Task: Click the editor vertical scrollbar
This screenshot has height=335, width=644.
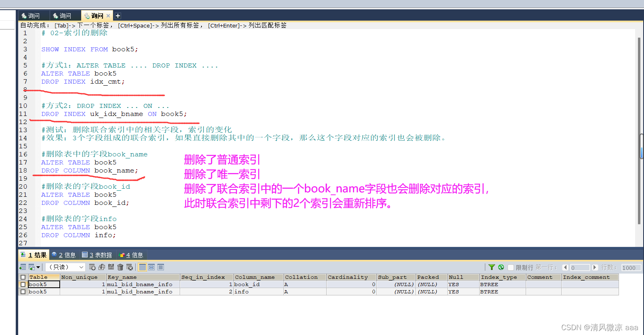Action: point(639,131)
